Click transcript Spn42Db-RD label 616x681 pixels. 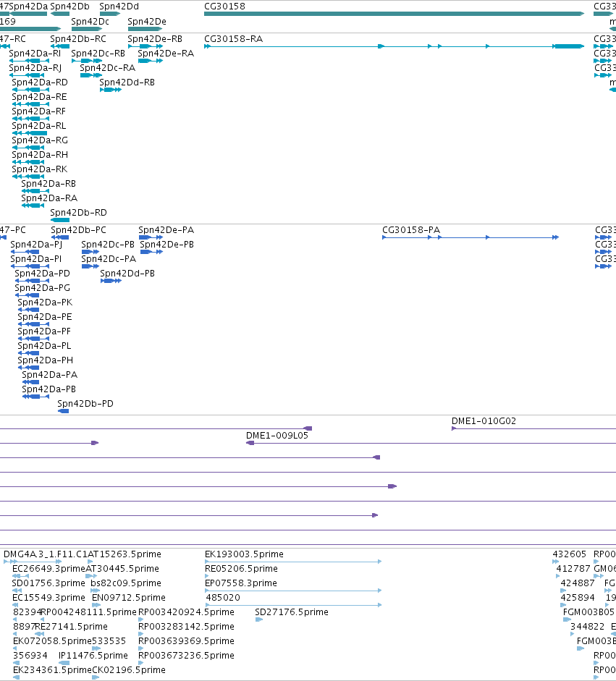coord(78,212)
